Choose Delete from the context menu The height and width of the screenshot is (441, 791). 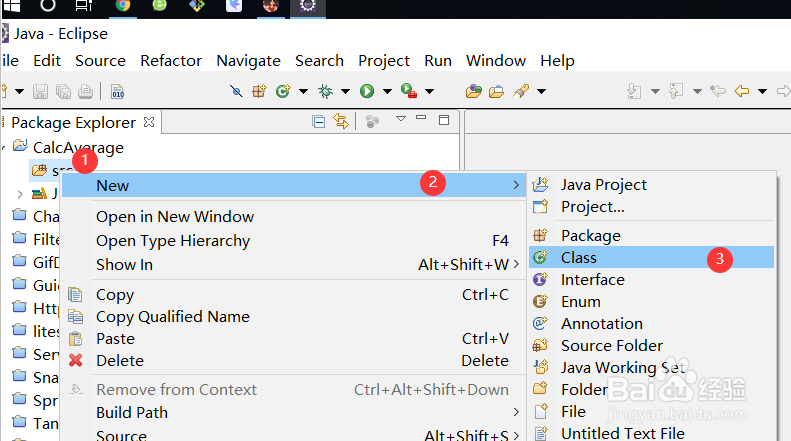click(x=294, y=360)
